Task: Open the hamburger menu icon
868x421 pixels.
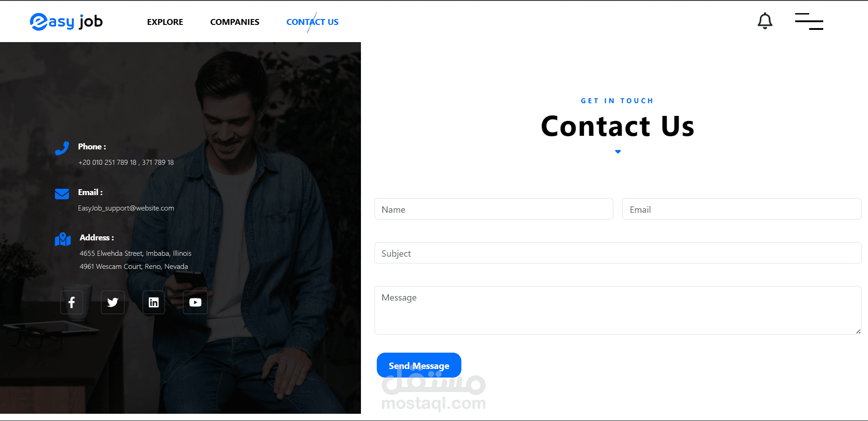Action: click(x=809, y=21)
